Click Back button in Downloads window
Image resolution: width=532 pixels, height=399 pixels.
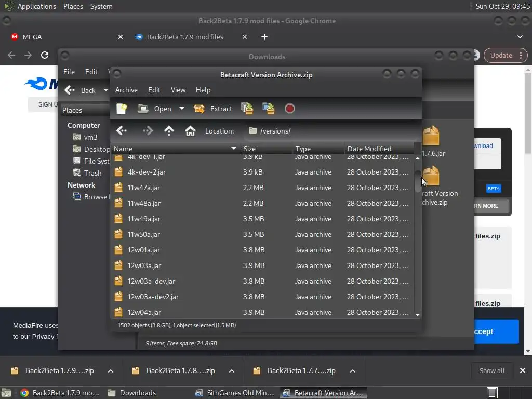tap(81, 90)
